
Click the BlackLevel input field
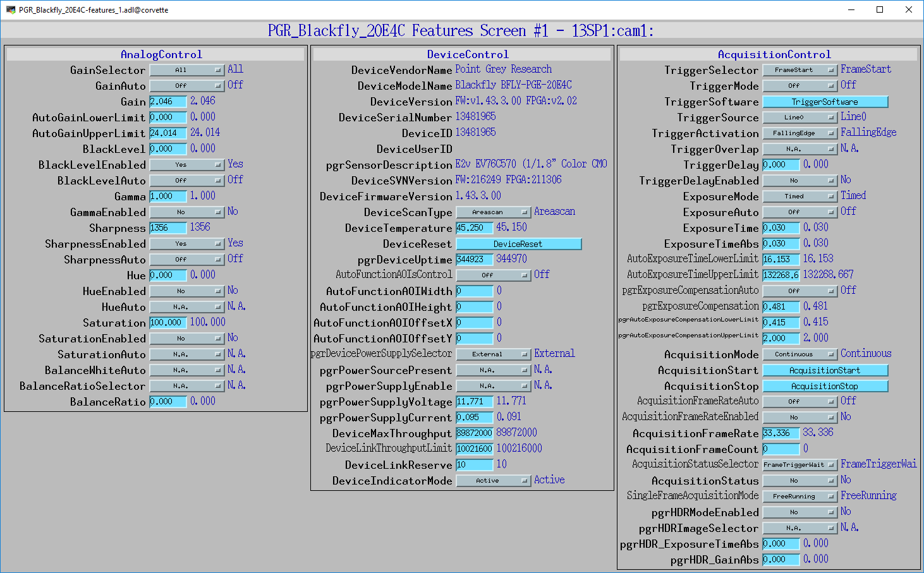tap(168, 149)
